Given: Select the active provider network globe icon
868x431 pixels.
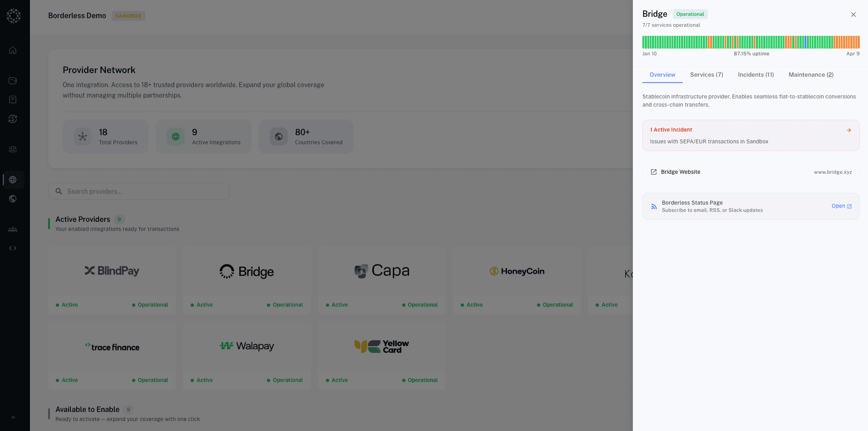Looking at the screenshot, I should pos(13,180).
